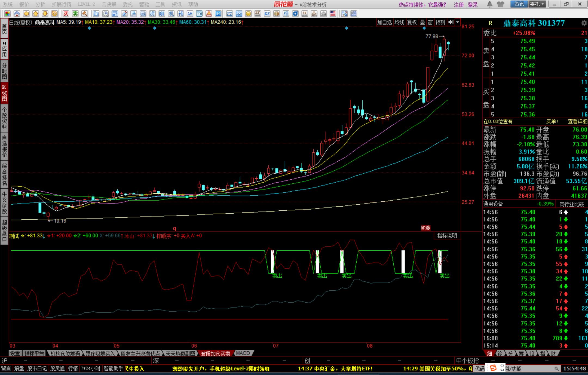The width and height of the screenshot is (588, 375).
Task: Open the 指标说明 indicator explanation panel
Action: coord(447,236)
